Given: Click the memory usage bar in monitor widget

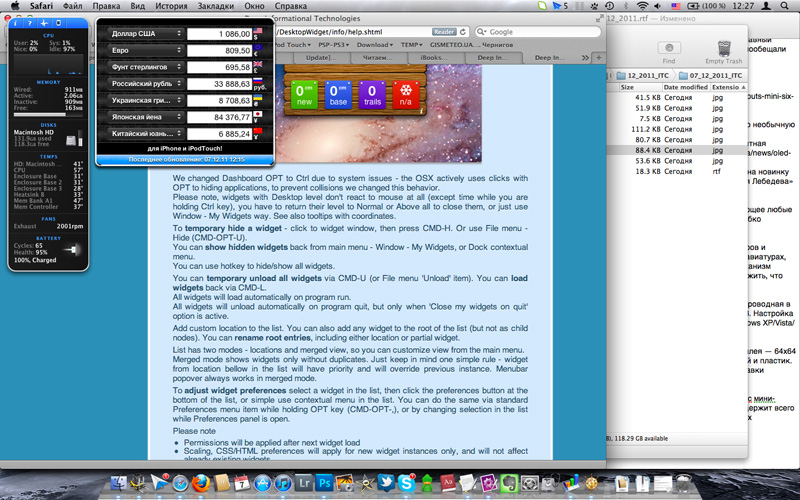Looking at the screenshot, I should click(48, 115).
